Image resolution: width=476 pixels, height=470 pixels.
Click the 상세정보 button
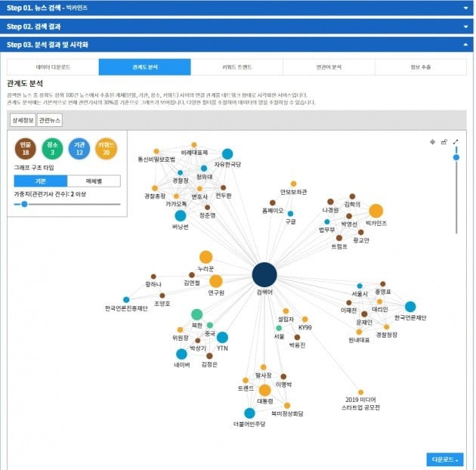tap(23, 120)
